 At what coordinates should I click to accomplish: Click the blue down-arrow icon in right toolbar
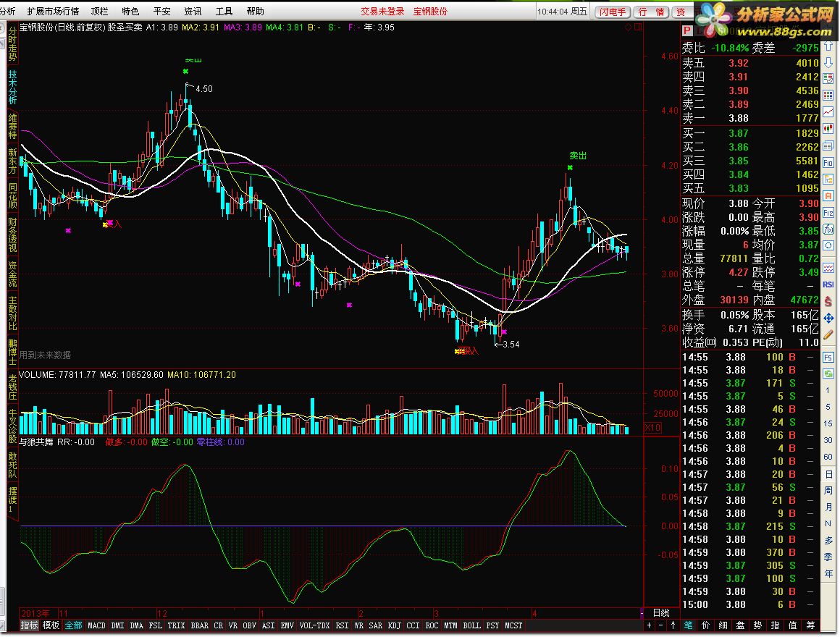tap(828, 63)
